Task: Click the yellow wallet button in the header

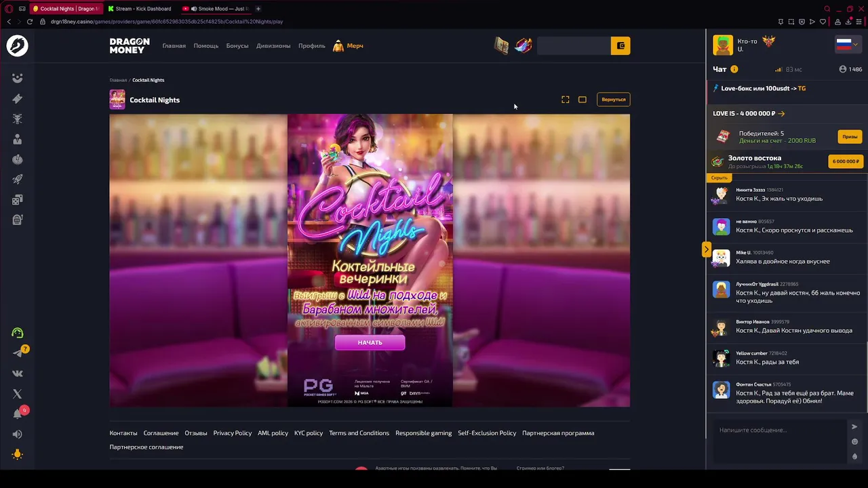Action: (620, 45)
